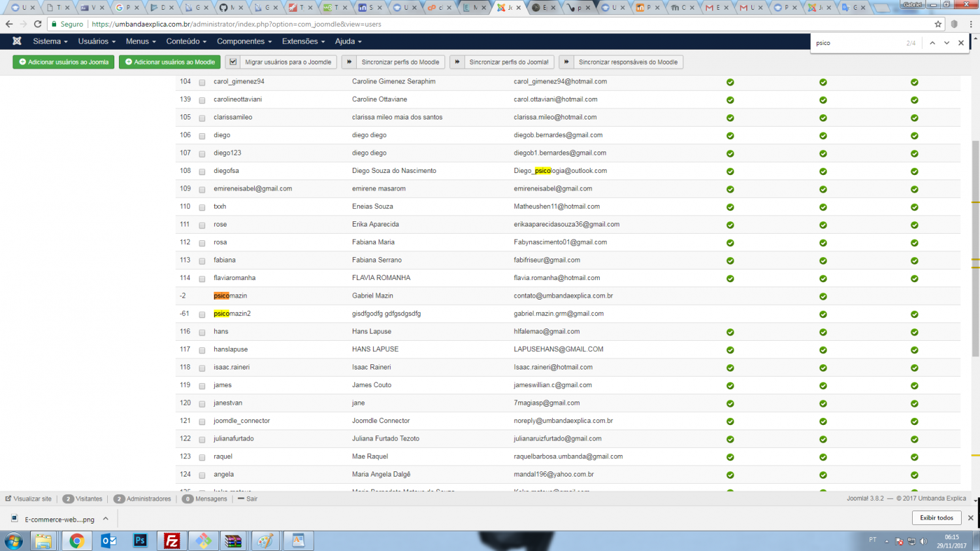Bookmark this page with the star icon
This screenshot has width=980, height=551.
938,24
